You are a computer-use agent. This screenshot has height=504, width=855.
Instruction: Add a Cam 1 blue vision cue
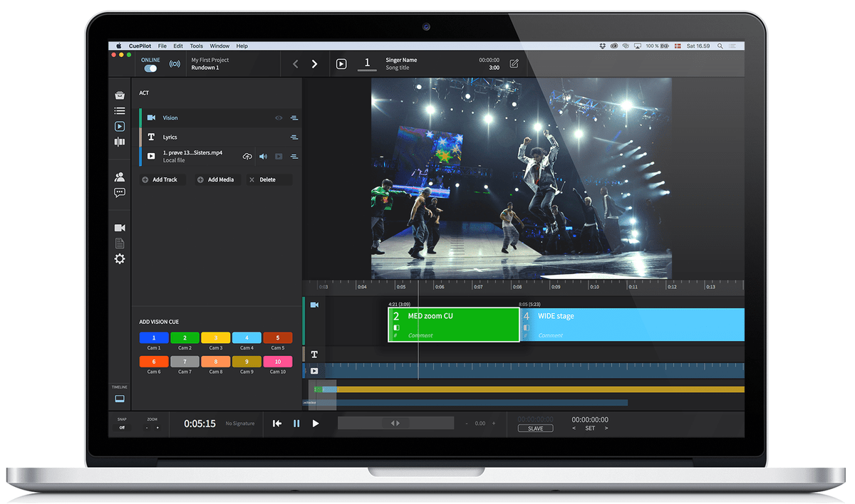point(153,338)
